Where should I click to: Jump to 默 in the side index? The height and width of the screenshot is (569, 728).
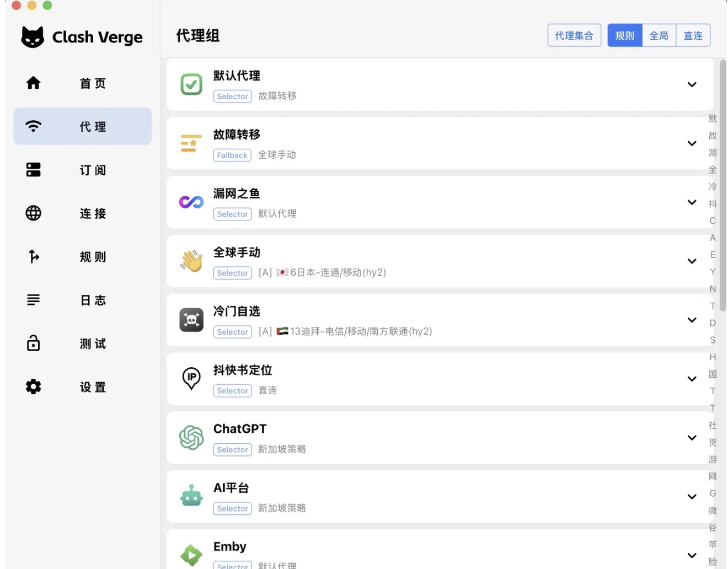pos(713,119)
